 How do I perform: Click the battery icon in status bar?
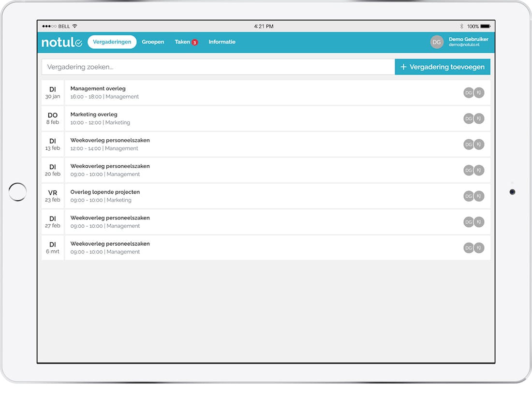486,26
